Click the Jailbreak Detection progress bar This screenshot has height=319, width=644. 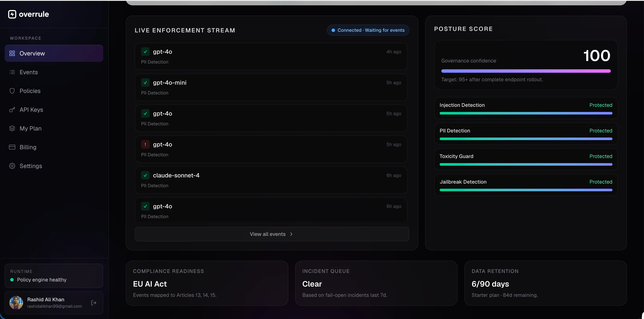coord(526,190)
